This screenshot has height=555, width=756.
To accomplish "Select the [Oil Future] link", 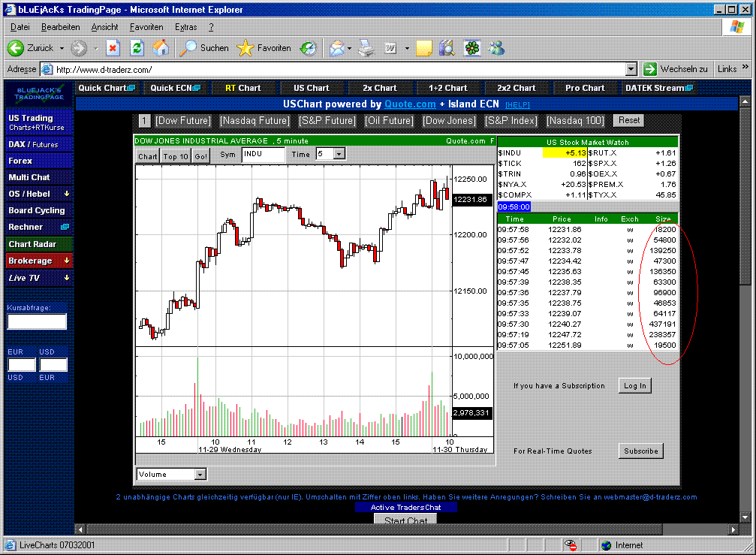I will (x=389, y=121).
